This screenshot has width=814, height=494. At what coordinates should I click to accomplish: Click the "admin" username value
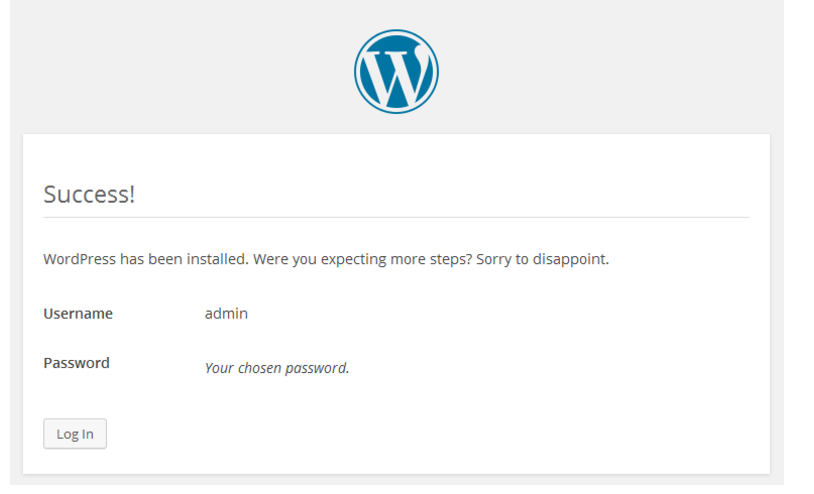click(226, 313)
